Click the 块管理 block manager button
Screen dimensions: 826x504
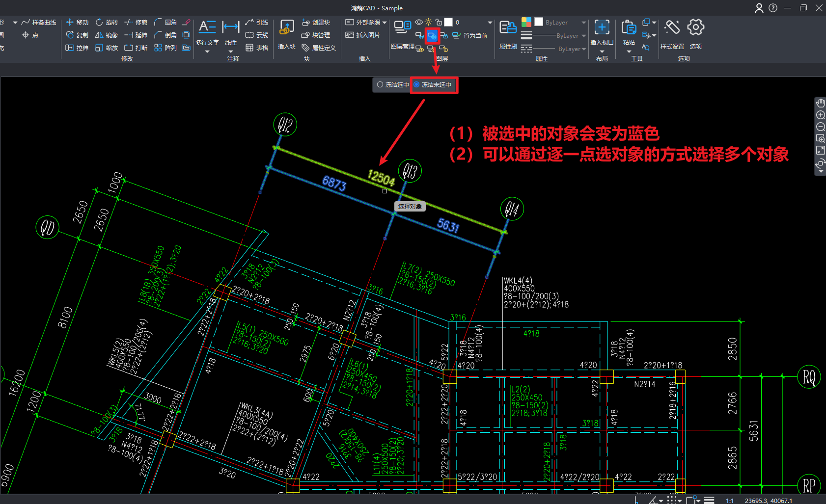click(315, 35)
